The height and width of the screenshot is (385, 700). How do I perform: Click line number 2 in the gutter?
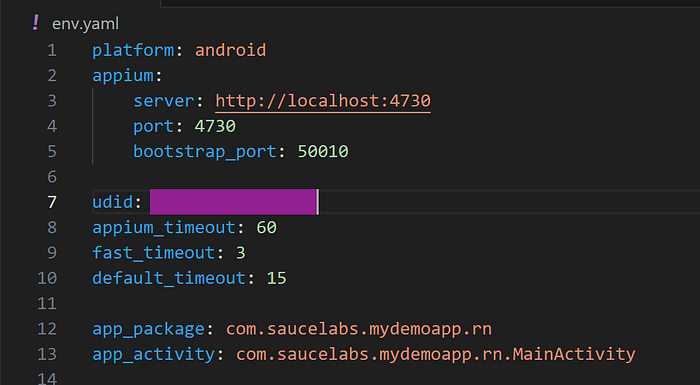click(x=52, y=76)
